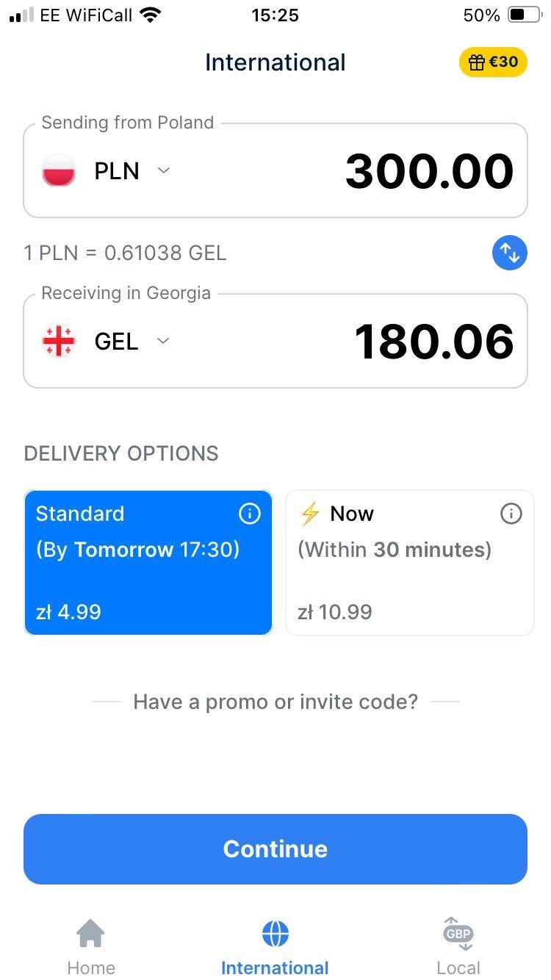
Task: Open info icon on Standard delivery
Action: [x=250, y=514]
